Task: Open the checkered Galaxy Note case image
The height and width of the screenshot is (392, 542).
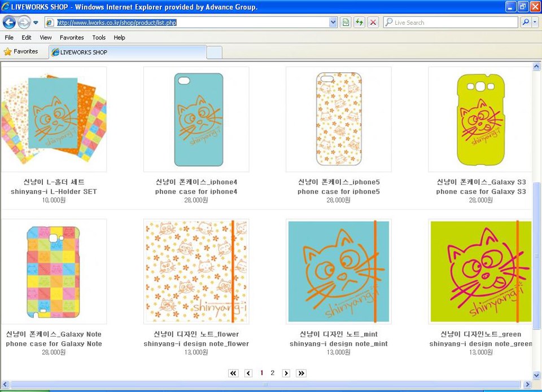Action: [54, 271]
